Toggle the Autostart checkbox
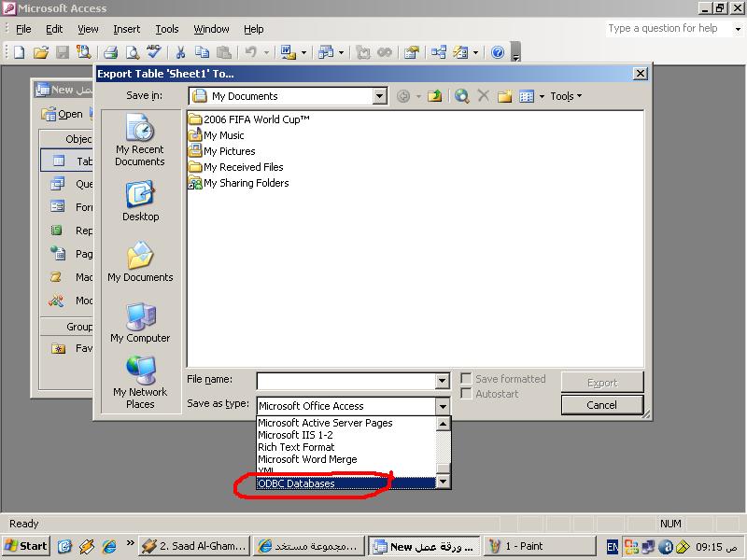 point(467,394)
